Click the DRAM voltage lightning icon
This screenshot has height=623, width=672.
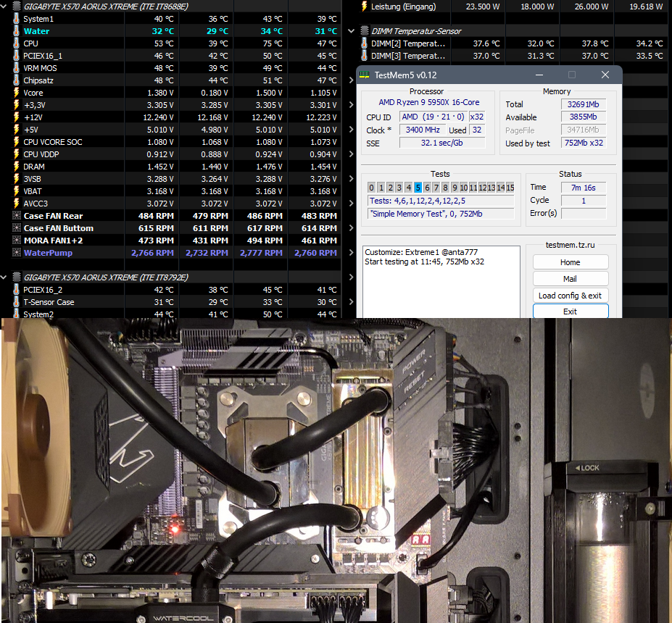pos(17,166)
